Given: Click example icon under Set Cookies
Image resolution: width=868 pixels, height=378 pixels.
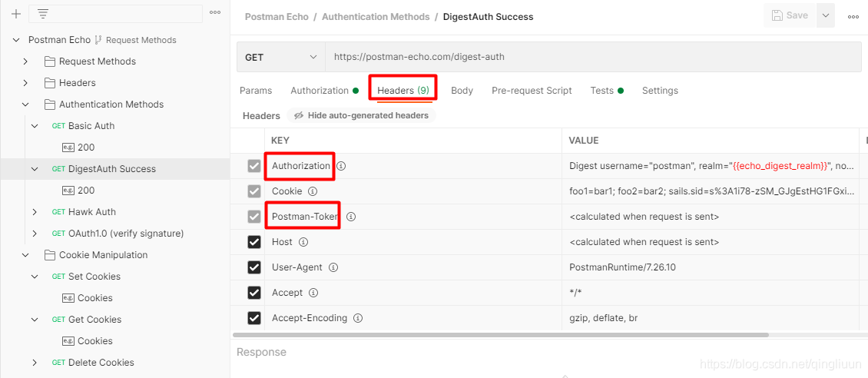Looking at the screenshot, I should coord(68,298).
